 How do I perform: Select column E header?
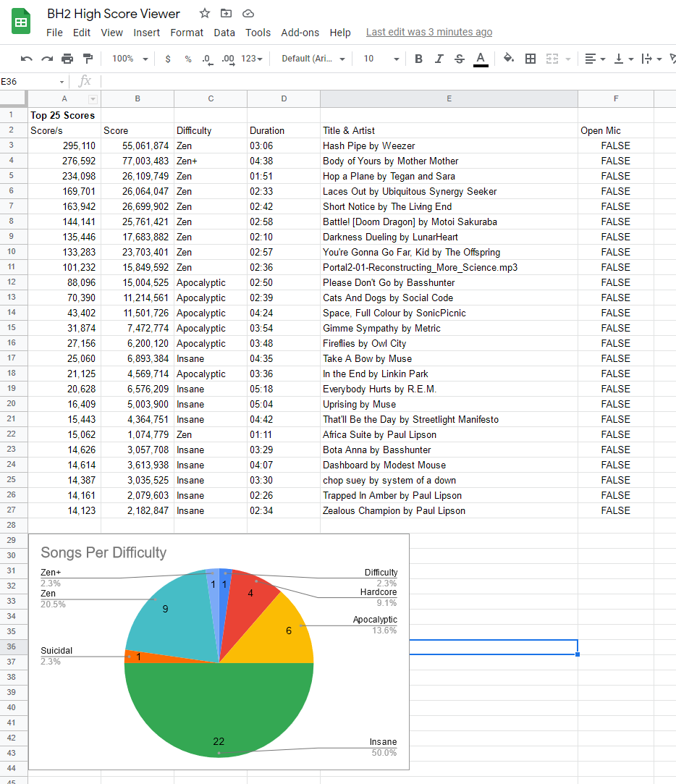(449, 99)
